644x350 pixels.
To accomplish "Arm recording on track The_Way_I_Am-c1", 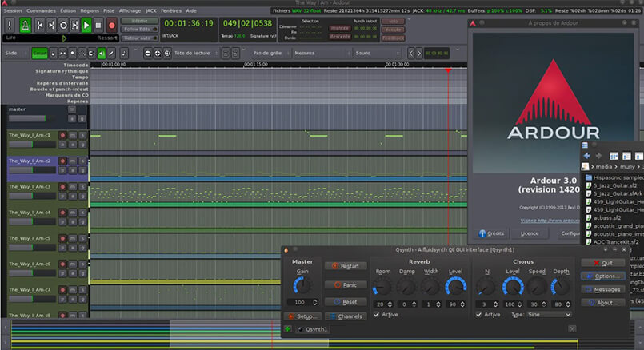I will tap(62, 135).
